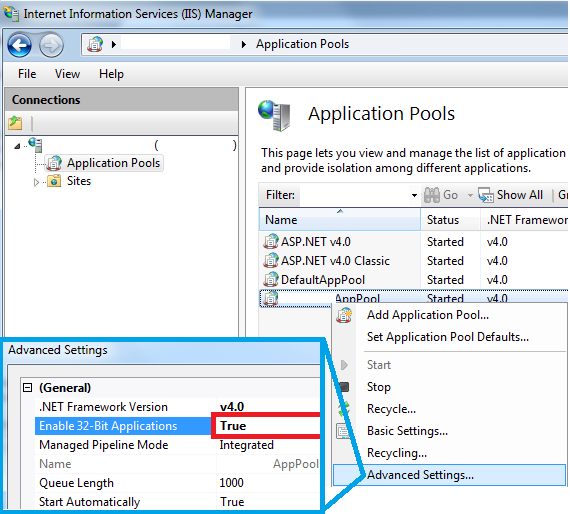Click the Back navigation arrow button
The image size is (570, 514).
tap(19, 45)
